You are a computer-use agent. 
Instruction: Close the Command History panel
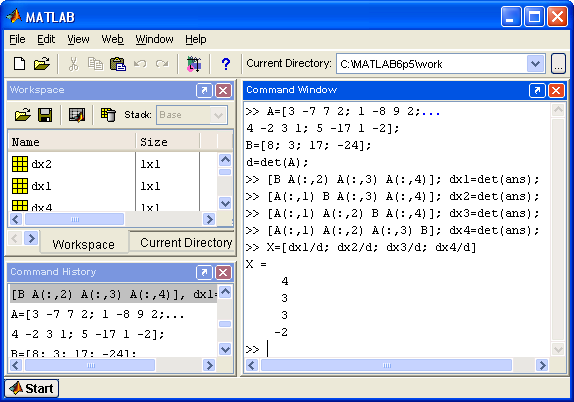[223, 272]
